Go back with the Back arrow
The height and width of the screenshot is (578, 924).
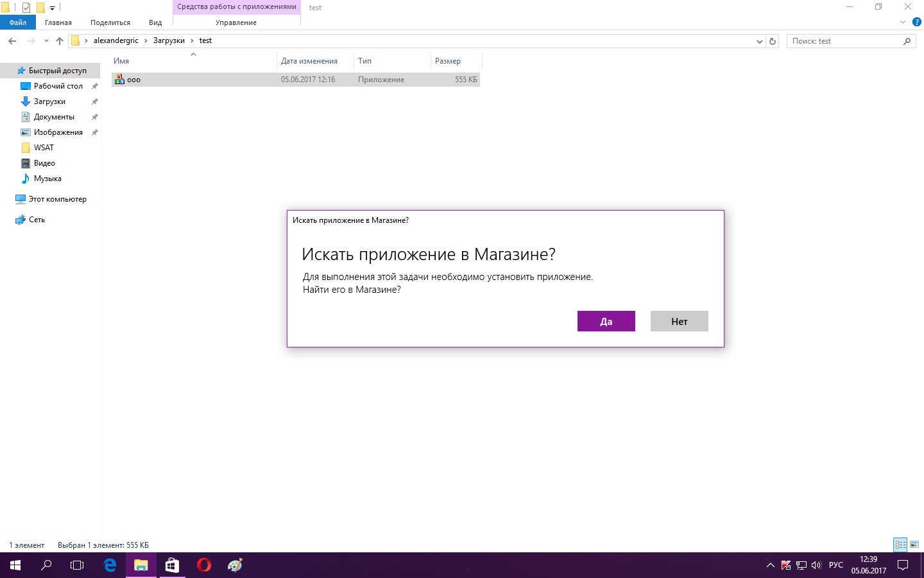[x=12, y=41]
